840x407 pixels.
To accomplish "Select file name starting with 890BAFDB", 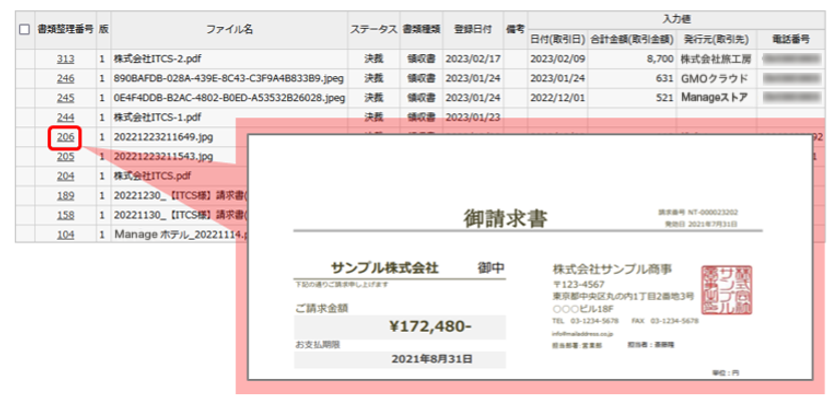I will point(229,79).
